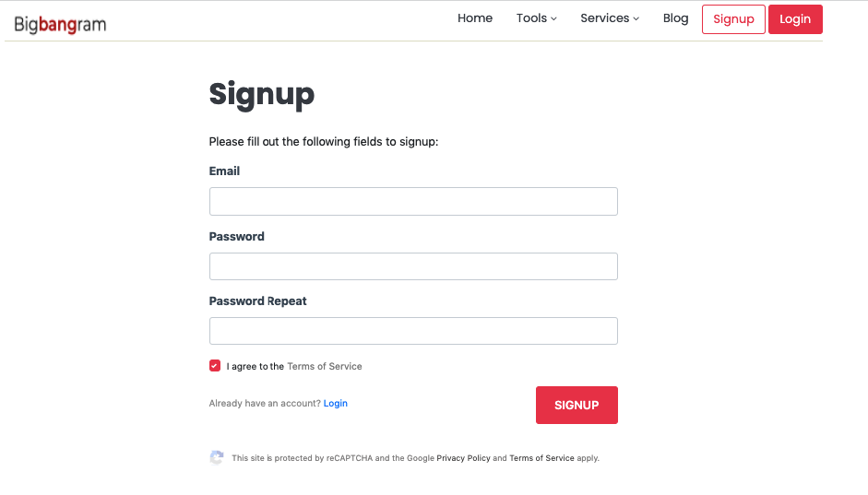Screen dimensions: 868x495
Task: Click the bold Email field label
Action: (x=224, y=171)
